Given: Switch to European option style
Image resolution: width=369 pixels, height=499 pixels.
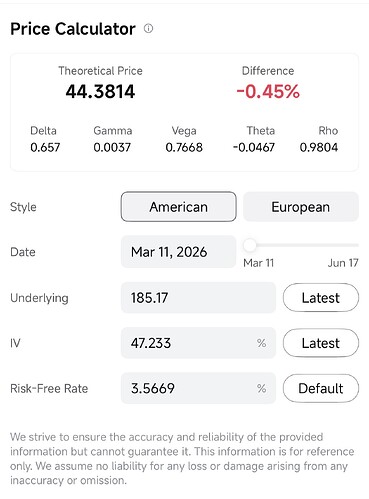Looking at the screenshot, I should point(301,207).
